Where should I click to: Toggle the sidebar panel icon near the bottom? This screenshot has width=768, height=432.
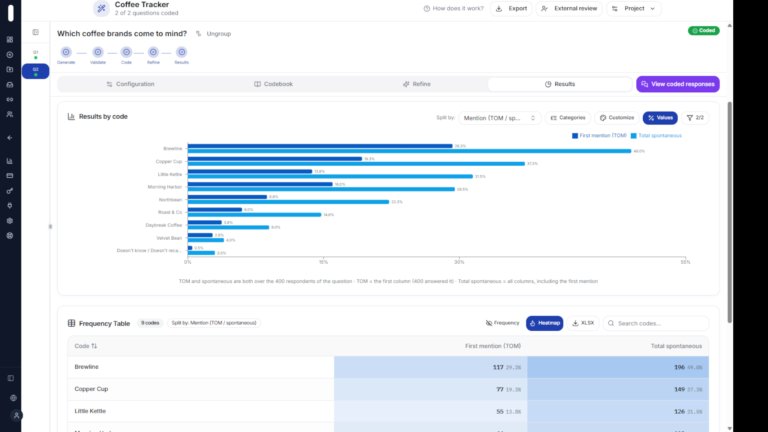coord(11,378)
